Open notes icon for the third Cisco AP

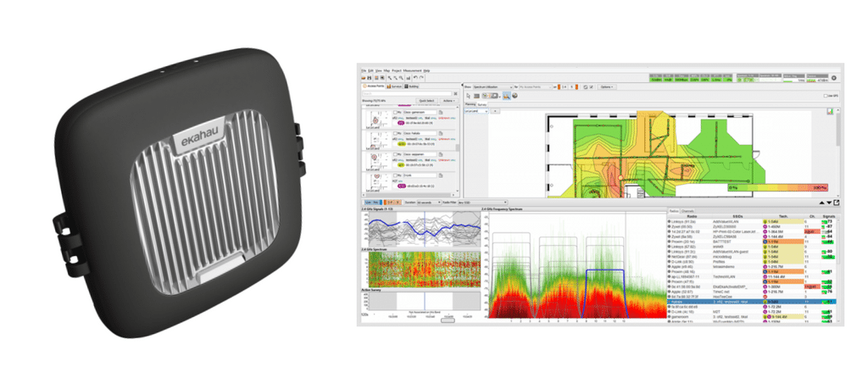[x=441, y=154]
